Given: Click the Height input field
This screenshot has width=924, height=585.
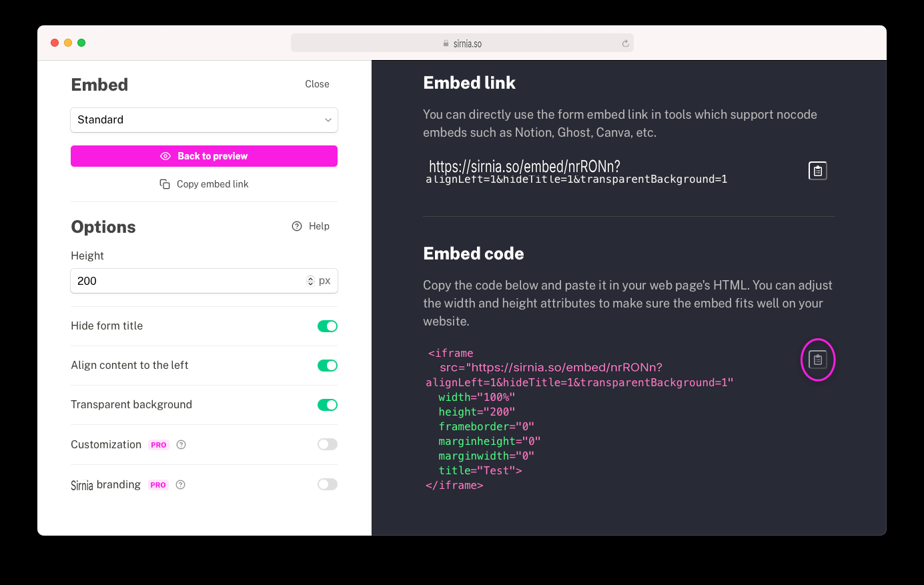Looking at the screenshot, I should pos(204,281).
